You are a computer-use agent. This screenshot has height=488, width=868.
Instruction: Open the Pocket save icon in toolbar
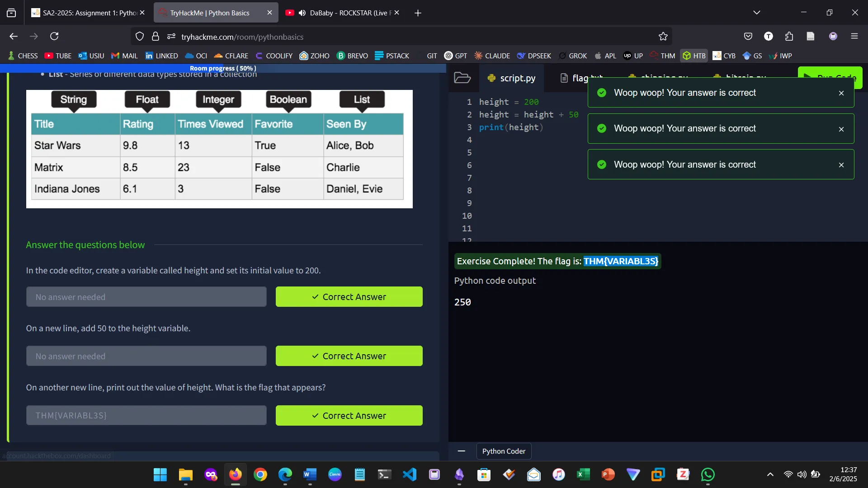pos(748,36)
